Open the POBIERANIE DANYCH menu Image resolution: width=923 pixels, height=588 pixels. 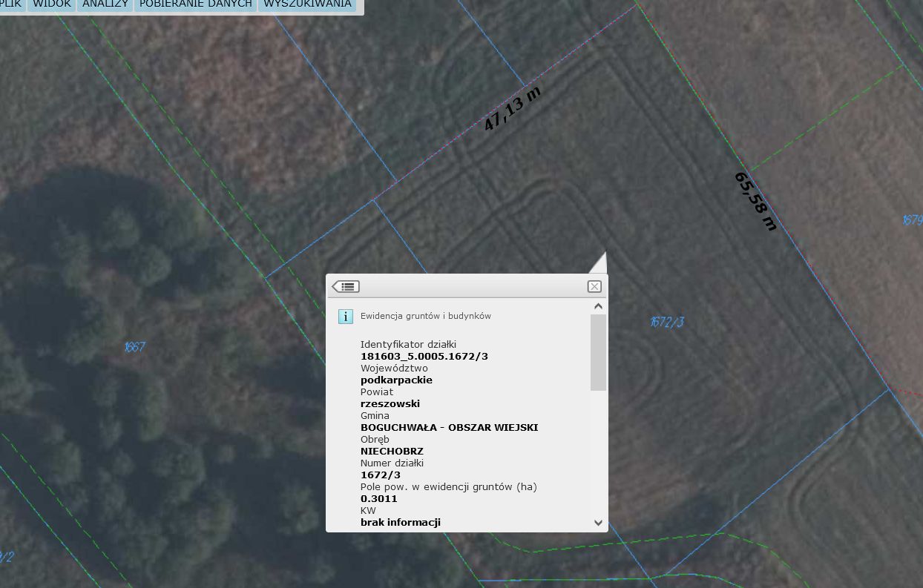tap(196, 4)
